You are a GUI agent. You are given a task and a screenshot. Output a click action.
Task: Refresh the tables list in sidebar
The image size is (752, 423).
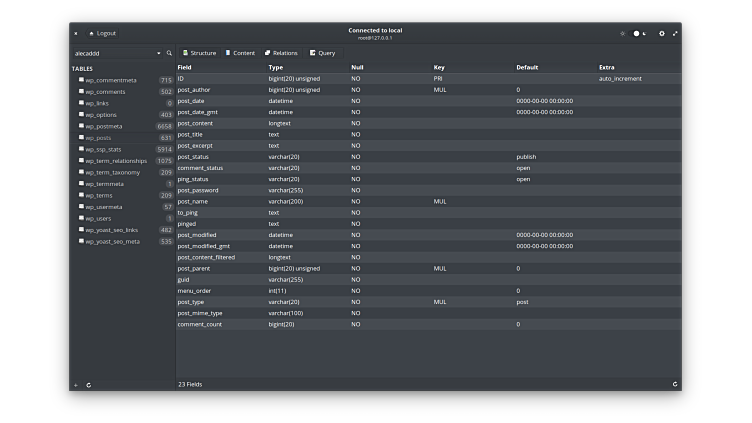pyautogui.click(x=88, y=384)
